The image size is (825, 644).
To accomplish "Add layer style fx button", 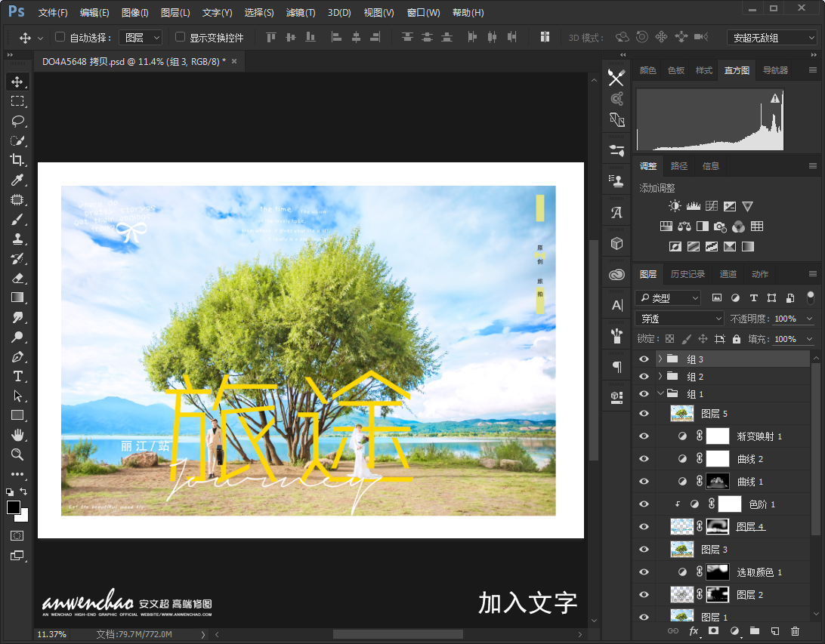I will point(694,631).
